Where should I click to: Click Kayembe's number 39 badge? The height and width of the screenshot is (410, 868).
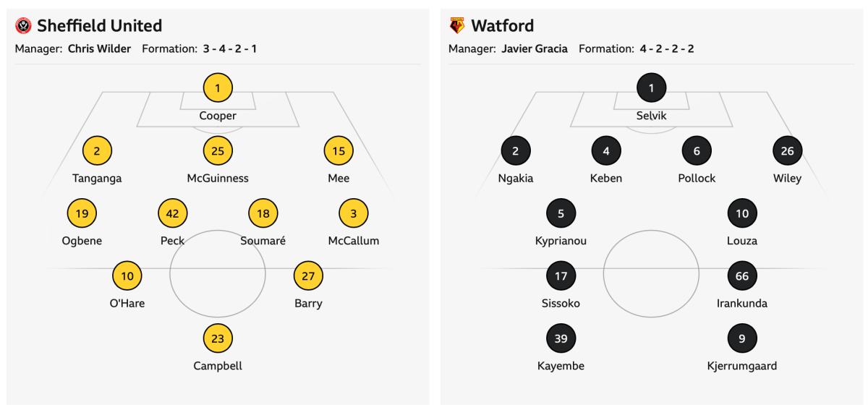(x=561, y=338)
